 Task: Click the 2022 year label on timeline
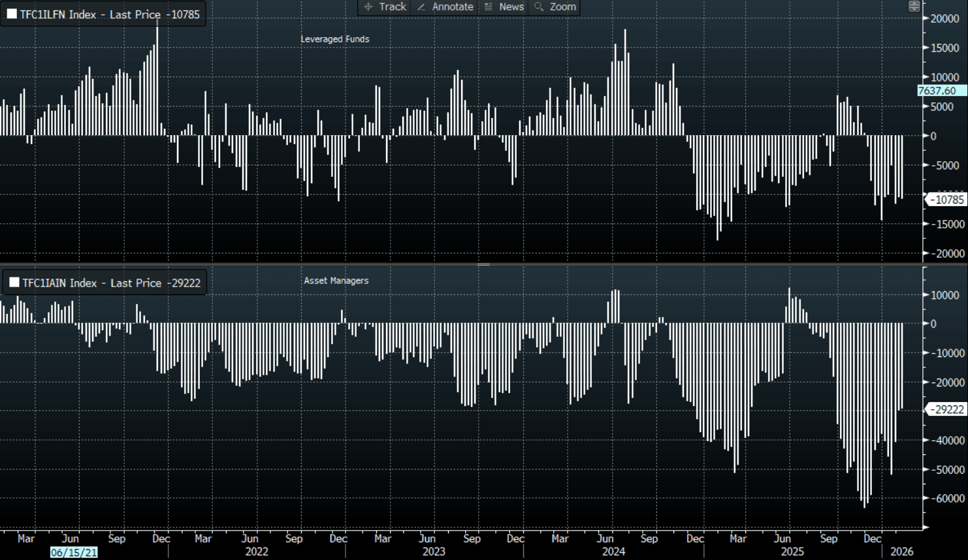[257, 552]
